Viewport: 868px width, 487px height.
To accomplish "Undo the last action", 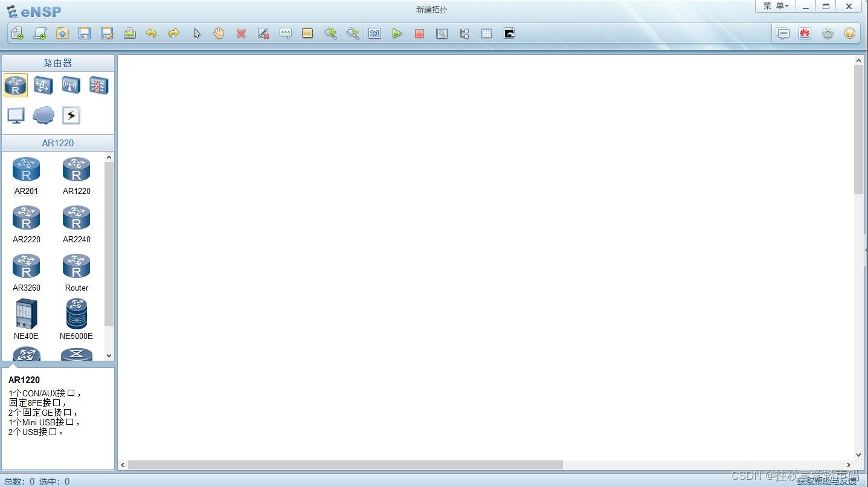I will (x=152, y=33).
